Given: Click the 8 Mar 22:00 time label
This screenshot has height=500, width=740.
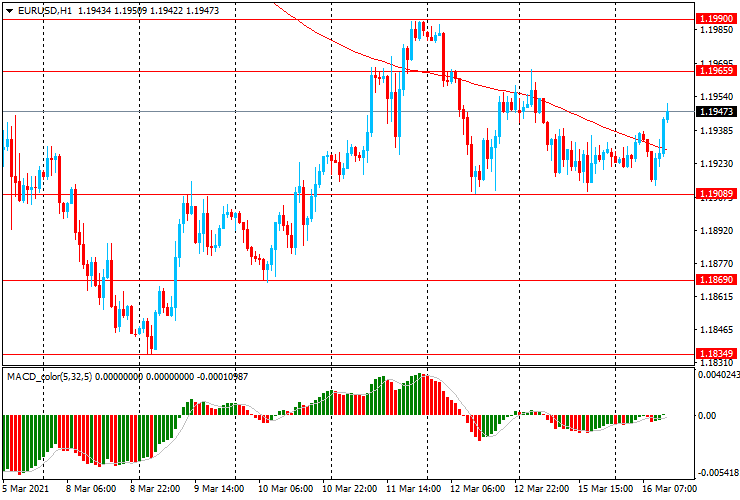Looking at the screenshot, I should click(155, 488).
